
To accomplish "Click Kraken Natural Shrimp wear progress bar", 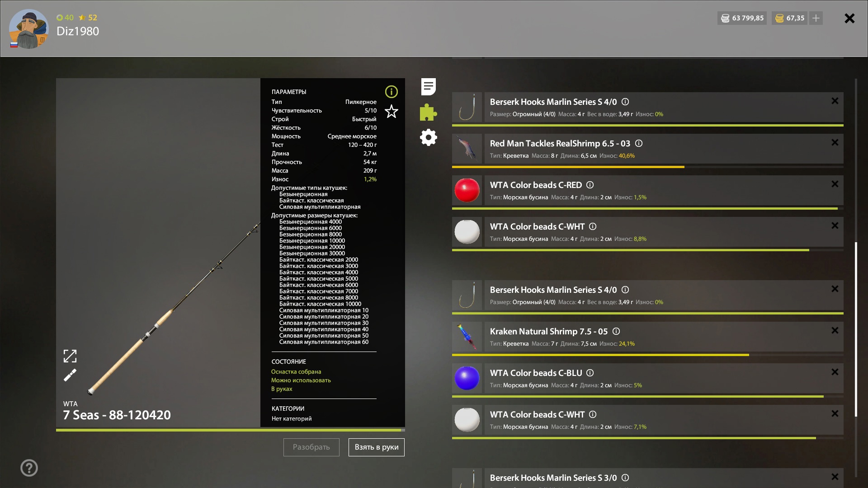I will (648, 355).
